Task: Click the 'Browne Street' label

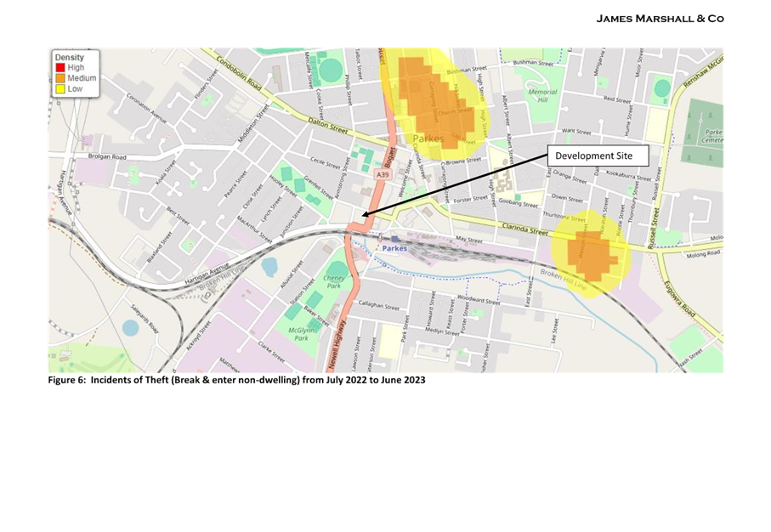Action: point(463,161)
